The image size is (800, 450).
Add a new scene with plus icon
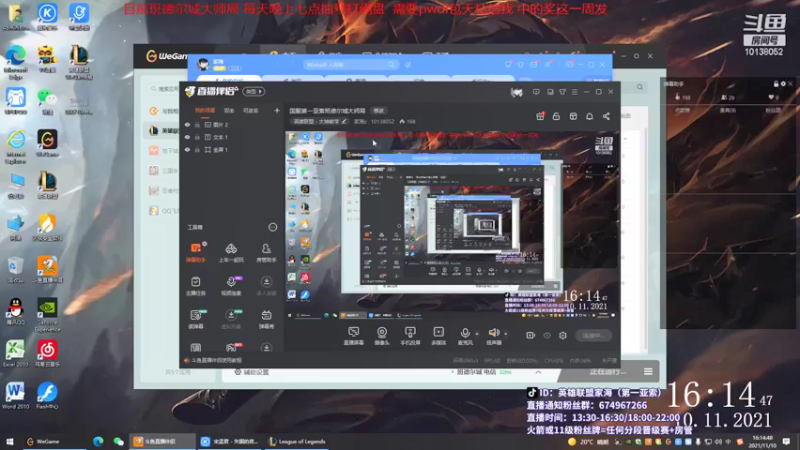click(277, 110)
